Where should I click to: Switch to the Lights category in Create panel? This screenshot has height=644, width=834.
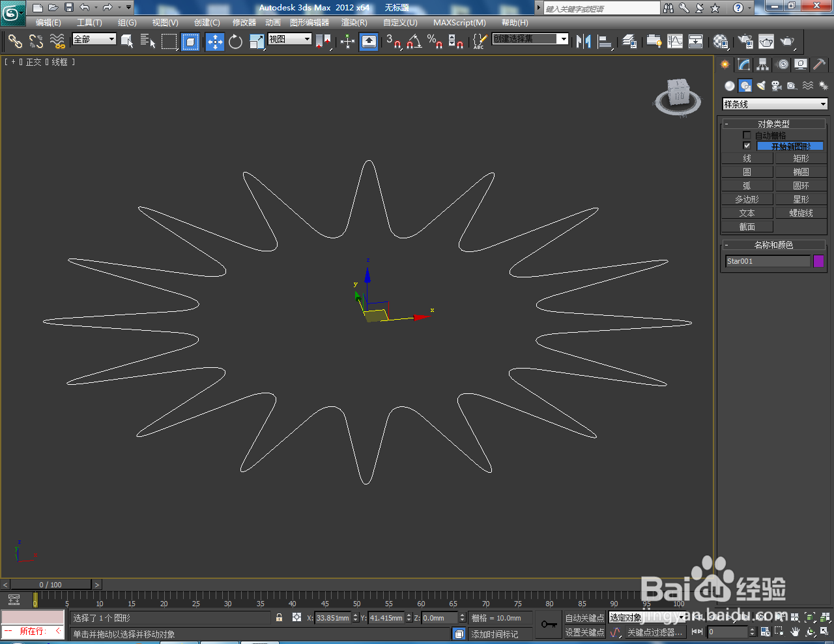[x=760, y=85]
